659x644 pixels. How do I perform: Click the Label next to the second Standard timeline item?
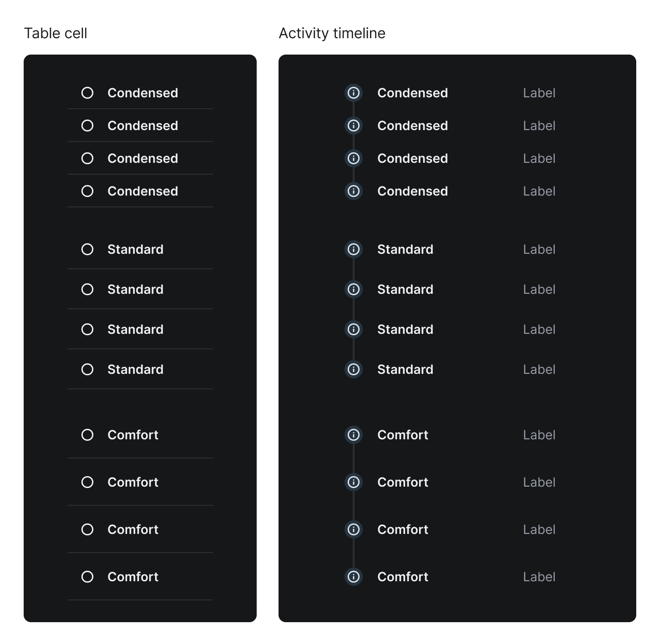(539, 289)
